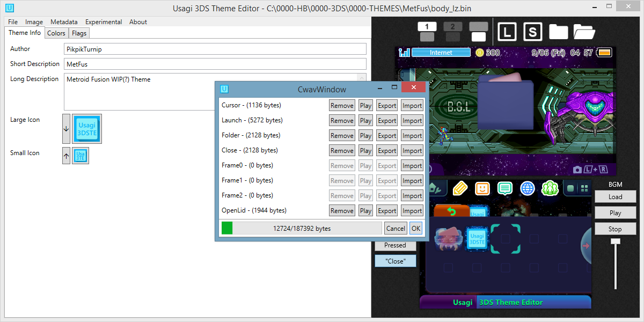Click the Metroid folder icon on bottom screen
This screenshot has height=322, width=644.
[x=448, y=239]
